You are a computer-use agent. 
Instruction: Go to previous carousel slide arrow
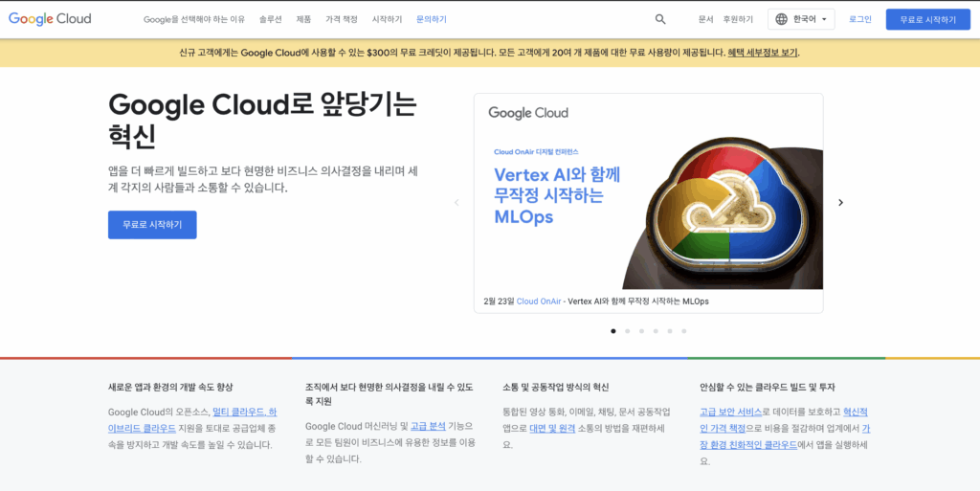pos(457,202)
